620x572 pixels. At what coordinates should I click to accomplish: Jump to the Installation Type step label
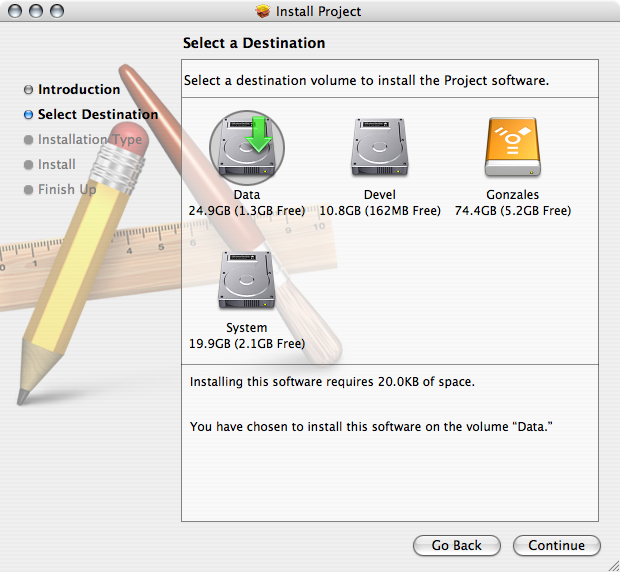click(x=90, y=140)
